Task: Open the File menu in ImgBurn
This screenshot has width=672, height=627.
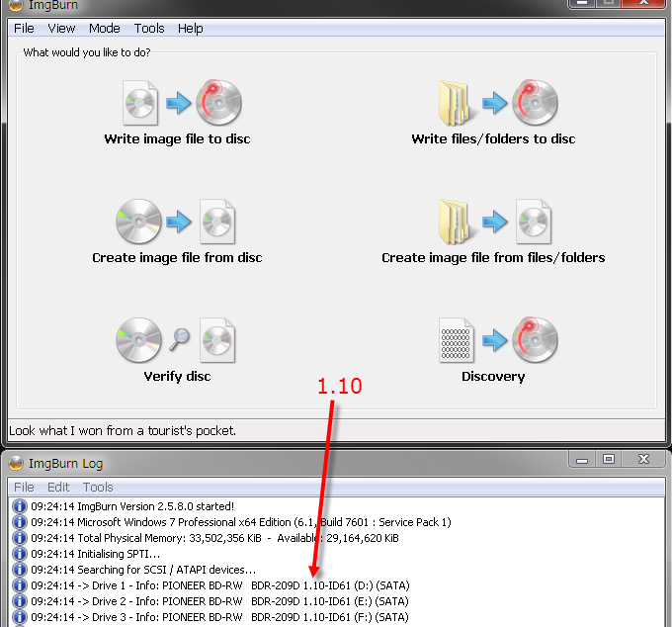Action: point(24,29)
